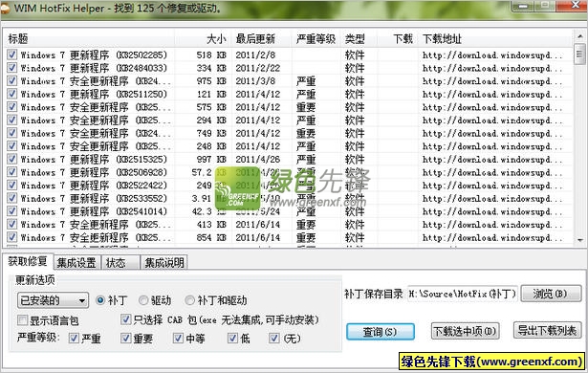Sort list by 大小 column header
This screenshot has height=373, width=588.
tap(203, 38)
